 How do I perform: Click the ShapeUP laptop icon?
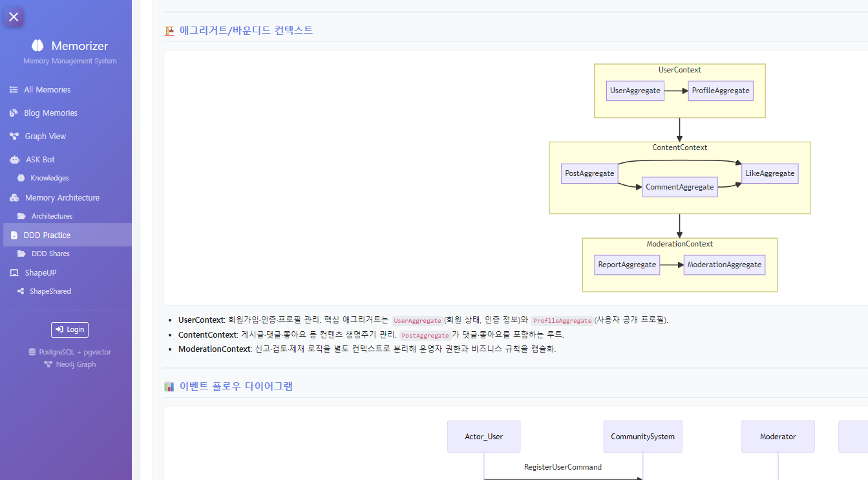[x=14, y=273]
